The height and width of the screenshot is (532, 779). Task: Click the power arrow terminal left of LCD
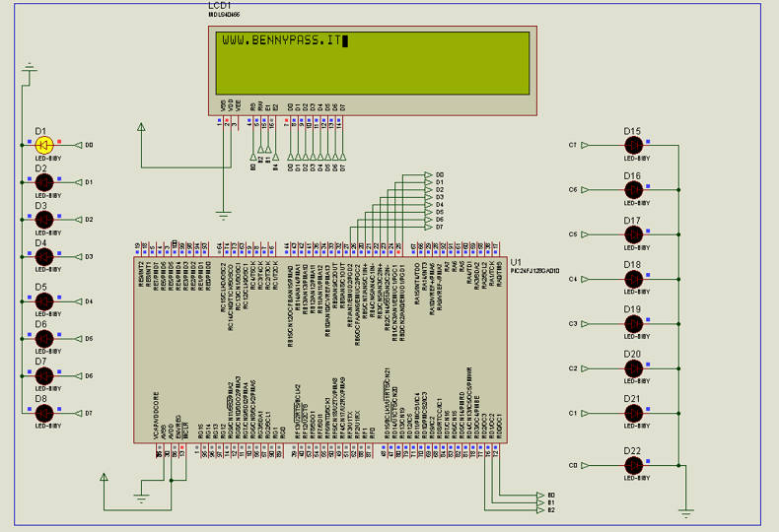(141, 127)
